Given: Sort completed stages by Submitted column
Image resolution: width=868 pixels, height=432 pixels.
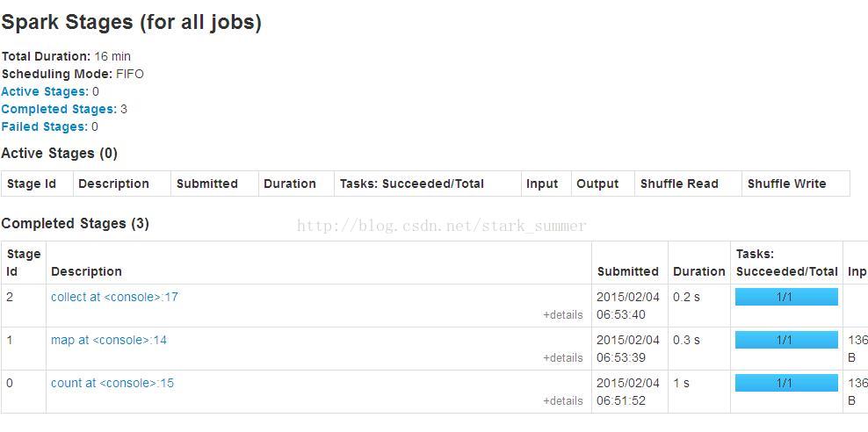Looking at the screenshot, I should coord(628,271).
